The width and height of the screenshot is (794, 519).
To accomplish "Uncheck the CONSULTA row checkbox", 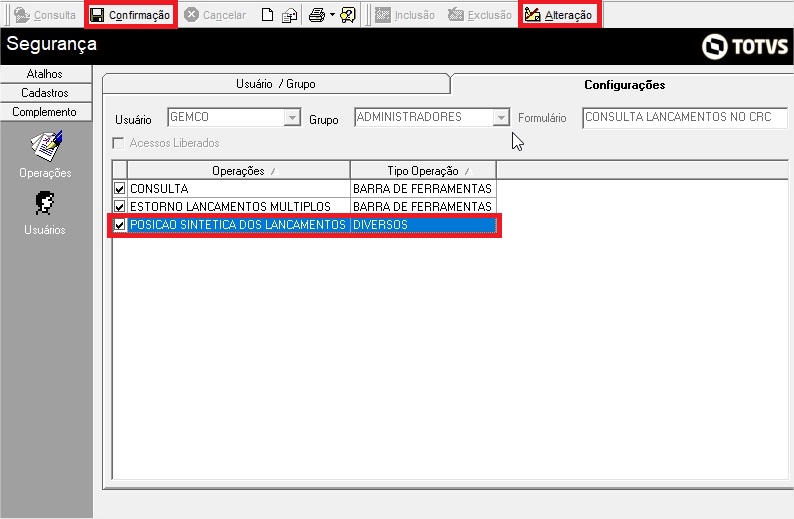I will point(120,188).
